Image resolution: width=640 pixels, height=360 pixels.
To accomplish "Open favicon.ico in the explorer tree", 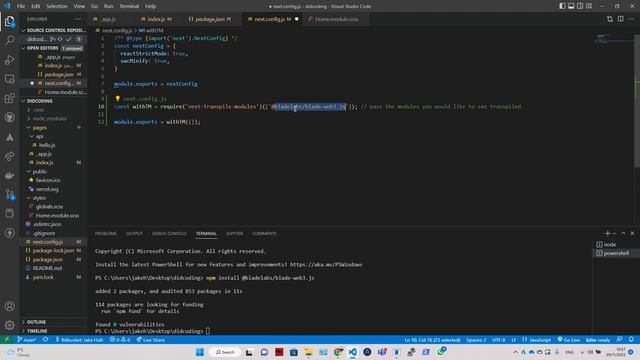I will [48, 180].
